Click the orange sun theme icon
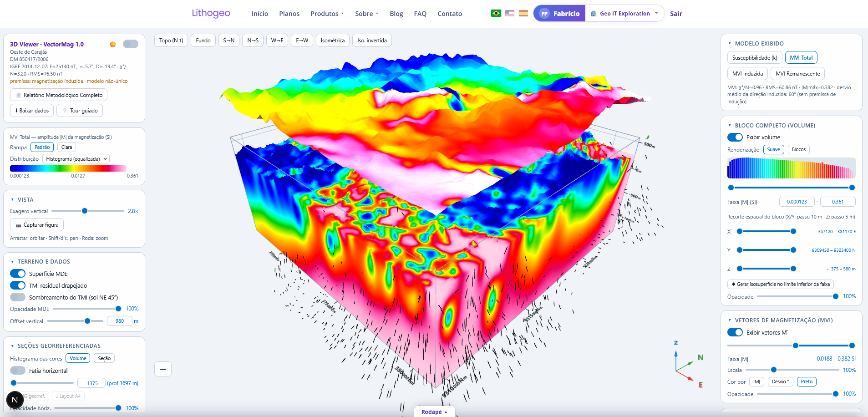This screenshot has width=868, height=417. 113,44
